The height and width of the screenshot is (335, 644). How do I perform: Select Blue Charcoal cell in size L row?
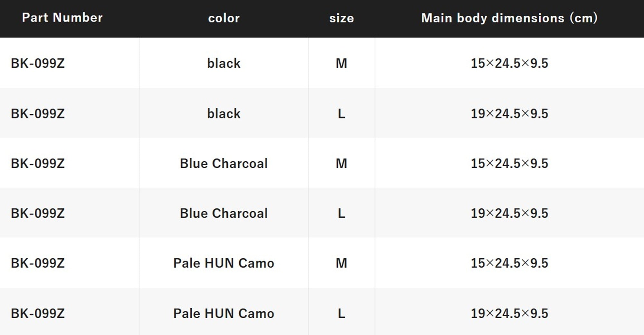[x=224, y=213]
